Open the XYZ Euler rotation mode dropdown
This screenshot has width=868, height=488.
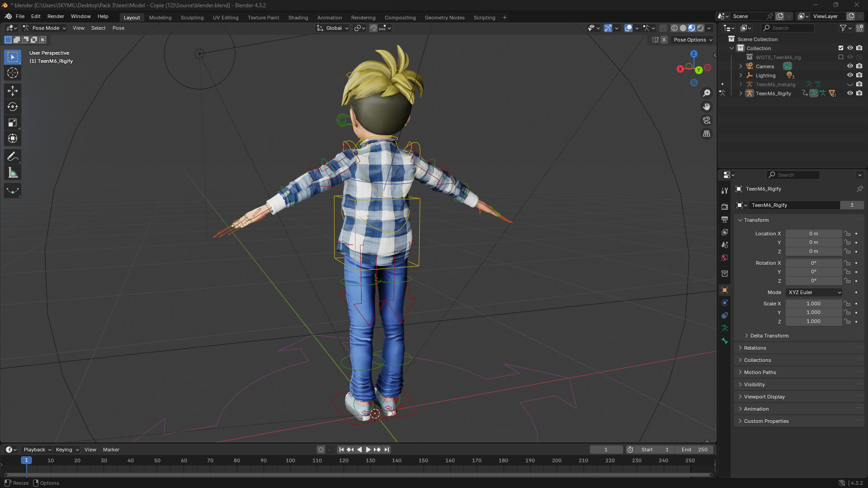pos(814,292)
